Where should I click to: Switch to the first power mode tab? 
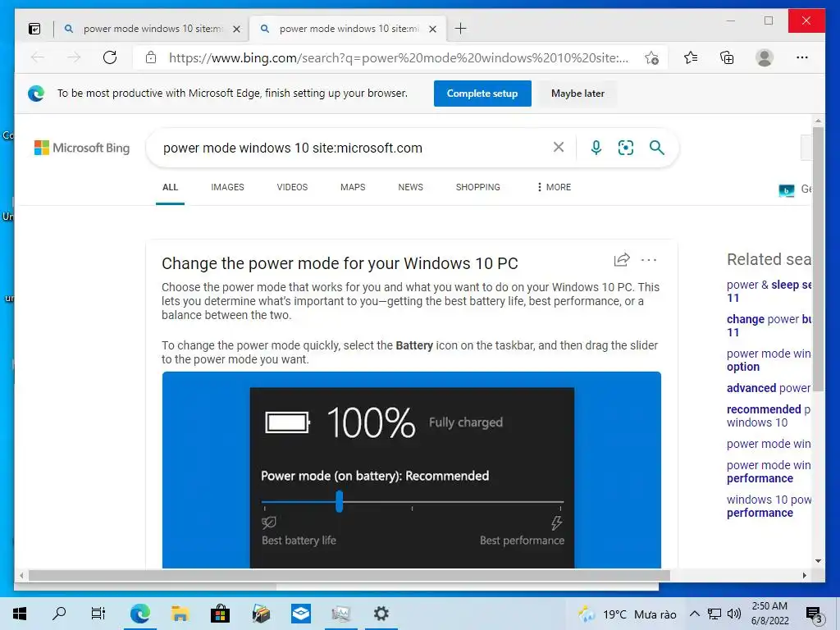(x=152, y=29)
